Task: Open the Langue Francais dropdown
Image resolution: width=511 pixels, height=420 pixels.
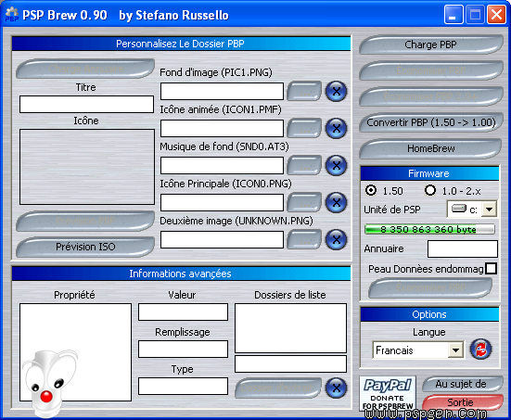Action: [455, 350]
